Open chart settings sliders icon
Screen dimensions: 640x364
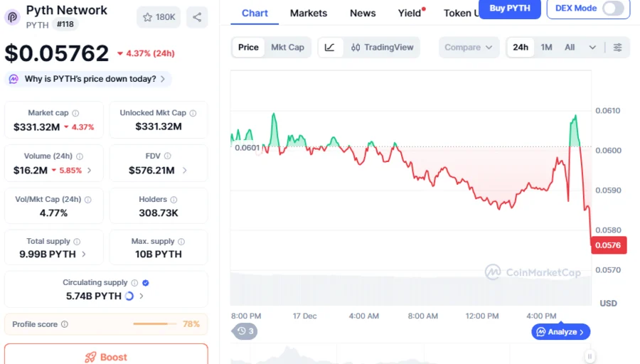(x=617, y=48)
